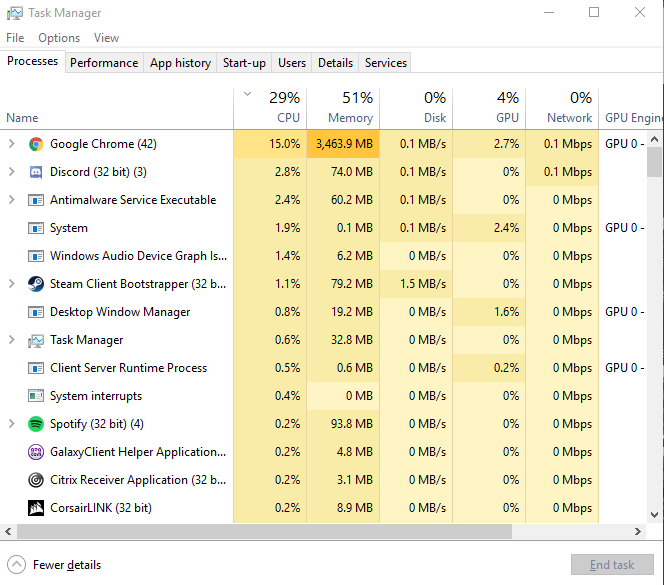
Task: Expand the Google Chrome process group
Action: coord(12,144)
